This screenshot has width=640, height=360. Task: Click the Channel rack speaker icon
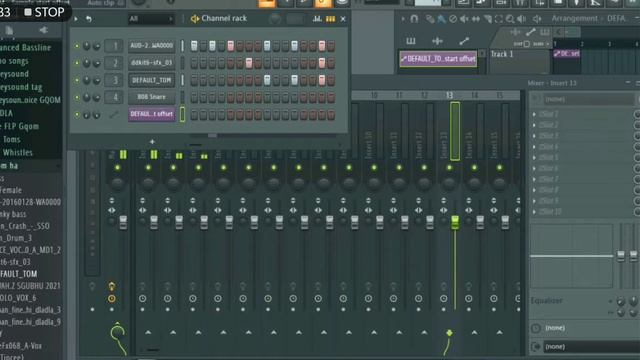click(195, 19)
